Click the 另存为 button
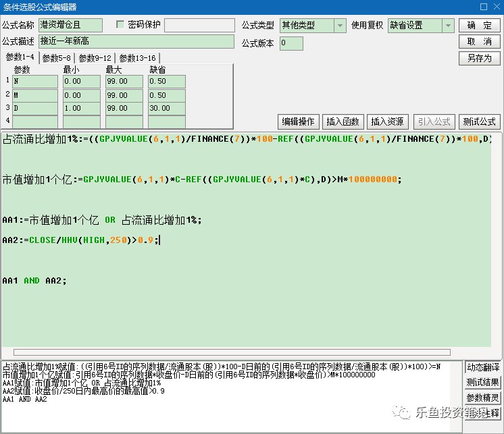Viewport: 504px width, 434px height. 479,58
